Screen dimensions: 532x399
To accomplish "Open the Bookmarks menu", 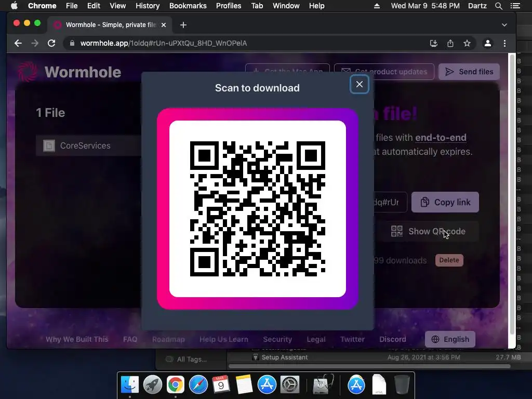I will click(188, 6).
